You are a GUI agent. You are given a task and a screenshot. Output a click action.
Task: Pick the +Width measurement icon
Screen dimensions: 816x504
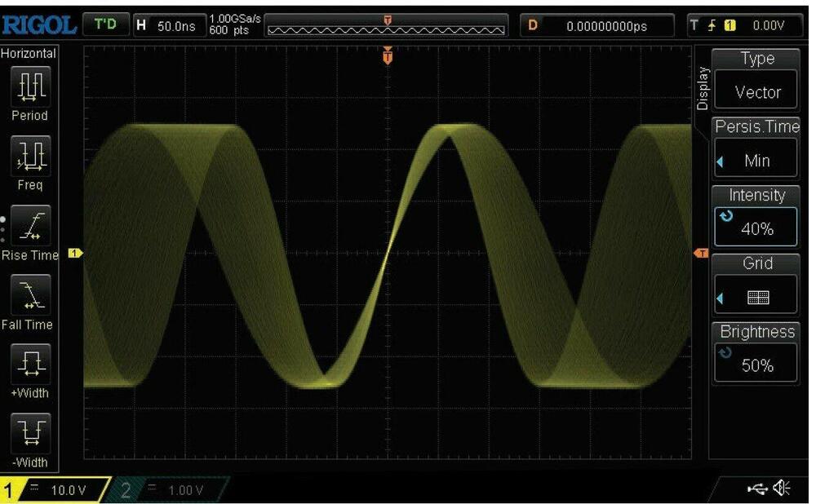tap(29, 362)
